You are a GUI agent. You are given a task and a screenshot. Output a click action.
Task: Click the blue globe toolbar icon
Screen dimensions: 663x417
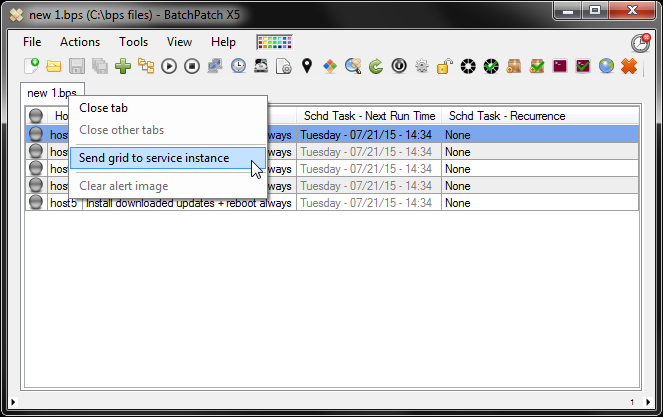pyautogui.click(x=606, y=66)
